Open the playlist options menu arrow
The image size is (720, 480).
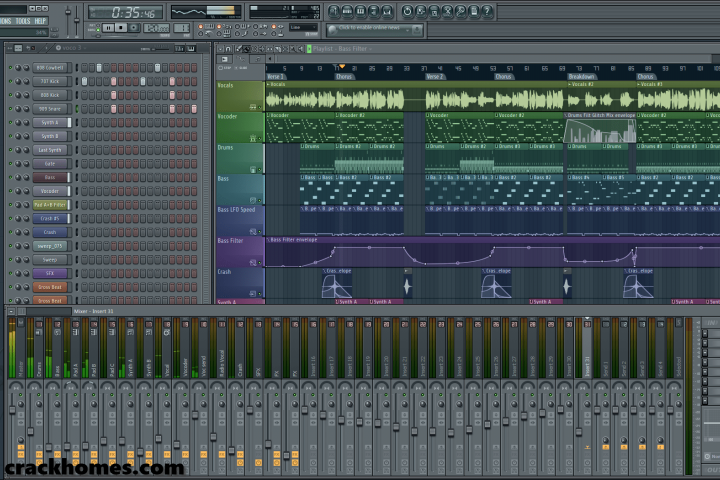220,49
